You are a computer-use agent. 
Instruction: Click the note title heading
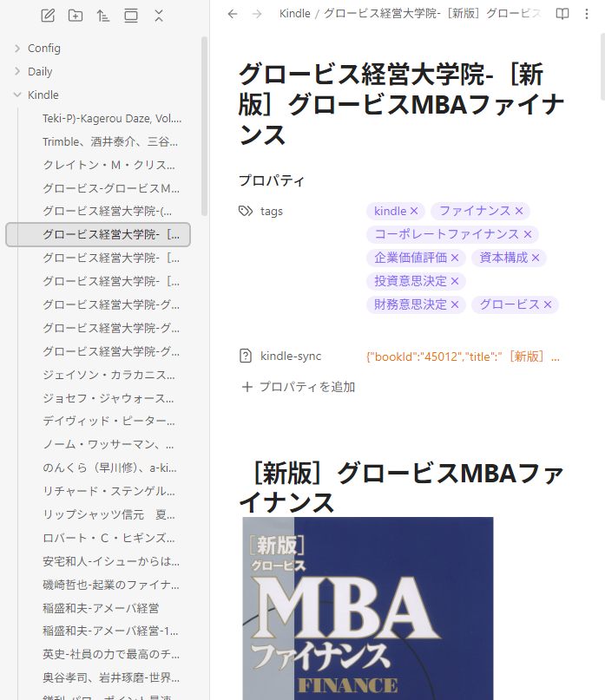point(402,104)
